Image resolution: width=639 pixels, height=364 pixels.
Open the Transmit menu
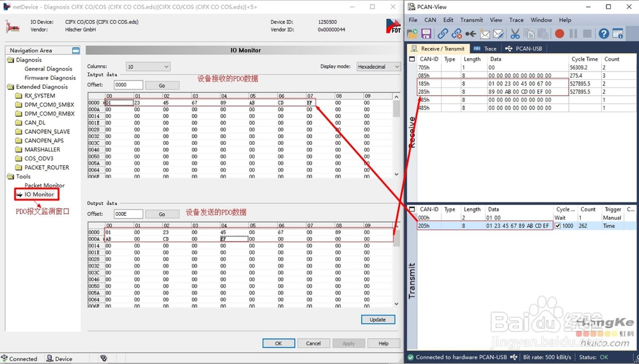[x=472, y=20]
